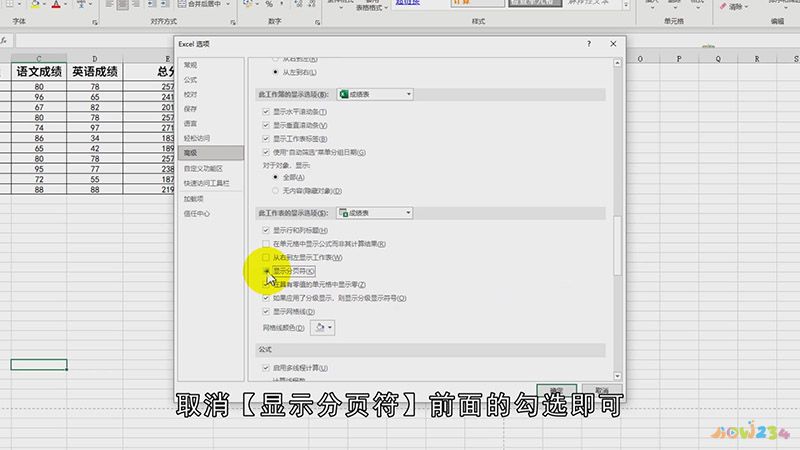Viewport: 800px width, 450px height.
Task: Click the green-outlined selected empty cell
Action: [x=39, y=364]
